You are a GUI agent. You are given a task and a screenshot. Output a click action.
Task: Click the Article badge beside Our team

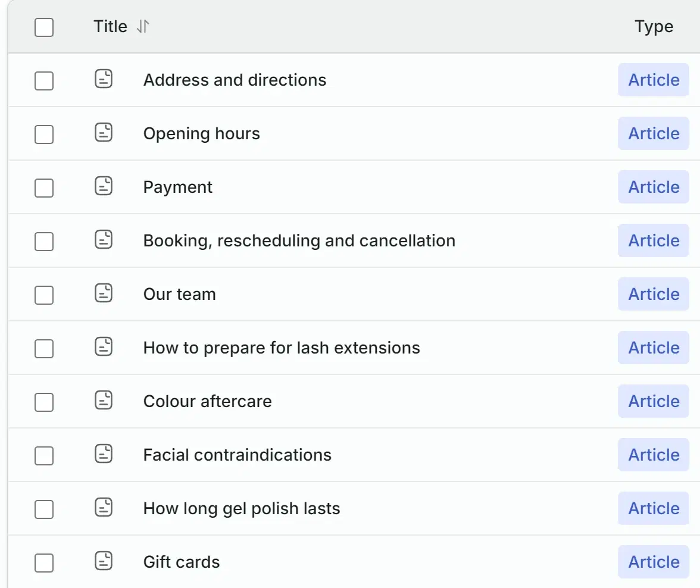click(x=654, y=294)
